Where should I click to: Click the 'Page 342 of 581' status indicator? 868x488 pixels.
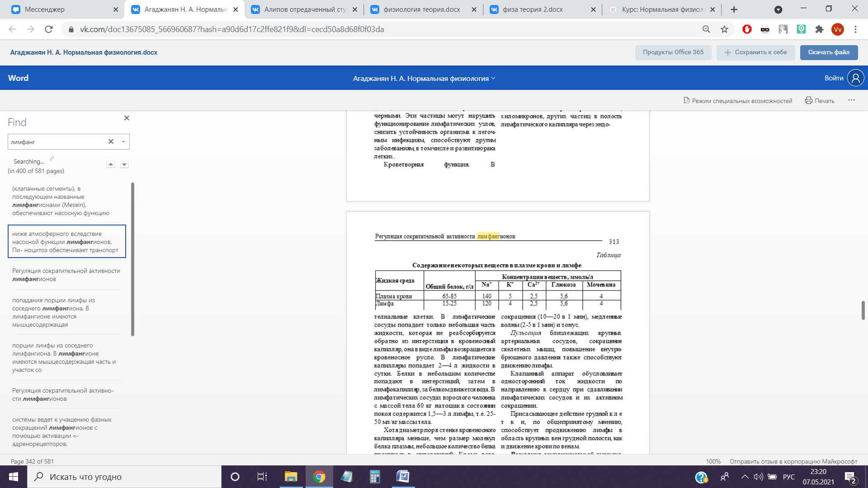click(32, 461)
